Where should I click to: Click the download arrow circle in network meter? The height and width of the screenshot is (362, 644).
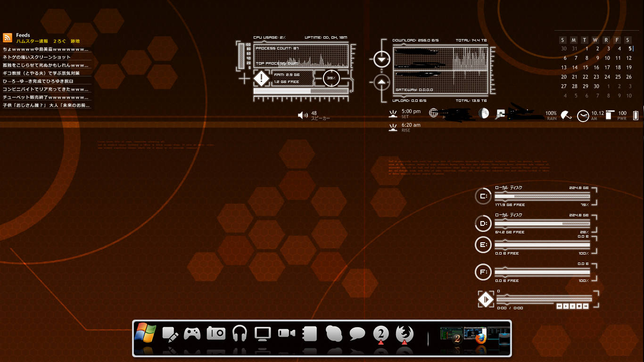(x=382, y=59)
